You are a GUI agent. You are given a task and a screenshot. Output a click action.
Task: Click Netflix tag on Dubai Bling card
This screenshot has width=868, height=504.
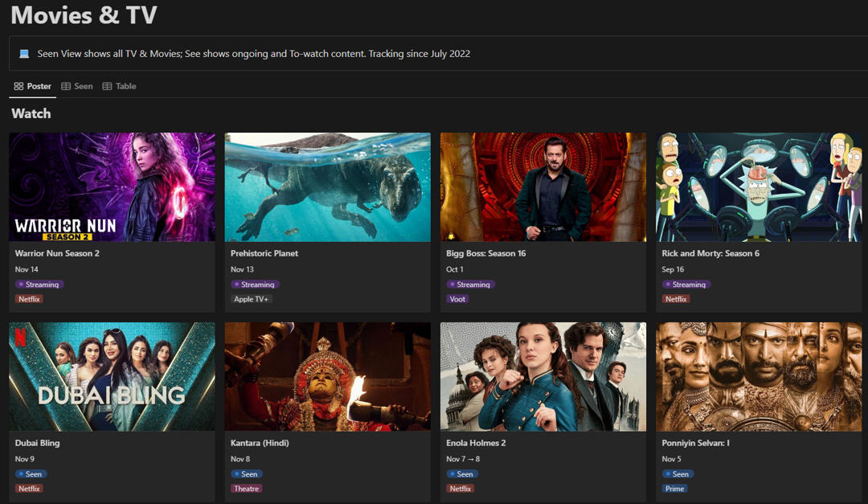point(29,489)
